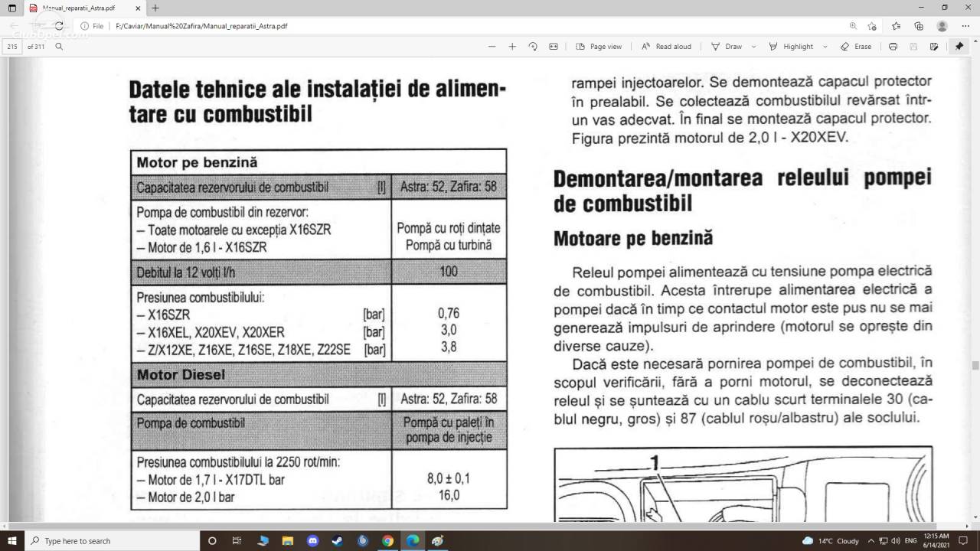Viewport: 980px width, 551px height.
Task: Open Edge Settings and more menu
Action: point(965,26)
